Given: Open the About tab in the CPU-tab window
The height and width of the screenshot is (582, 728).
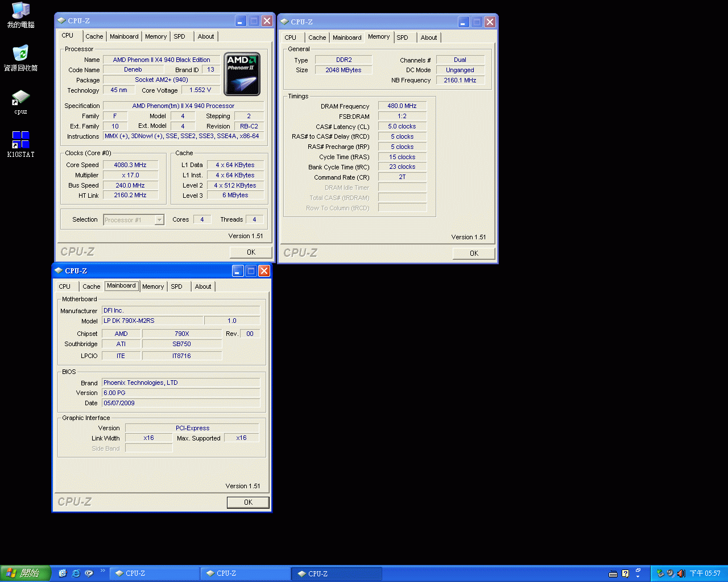Looking at the screenshot, I should click(206, 36).
